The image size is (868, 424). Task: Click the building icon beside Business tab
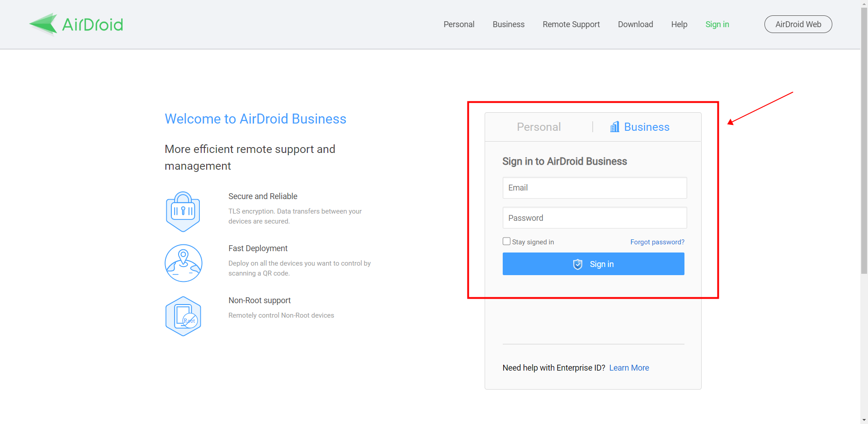pyautogui.click(x=615, y=127)
